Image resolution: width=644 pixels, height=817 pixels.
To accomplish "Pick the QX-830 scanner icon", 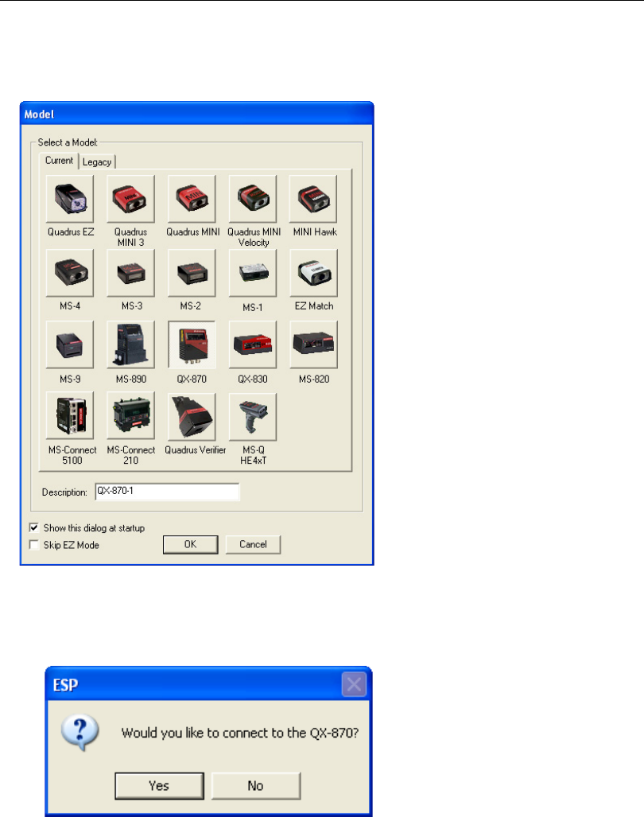I will 253,345.
